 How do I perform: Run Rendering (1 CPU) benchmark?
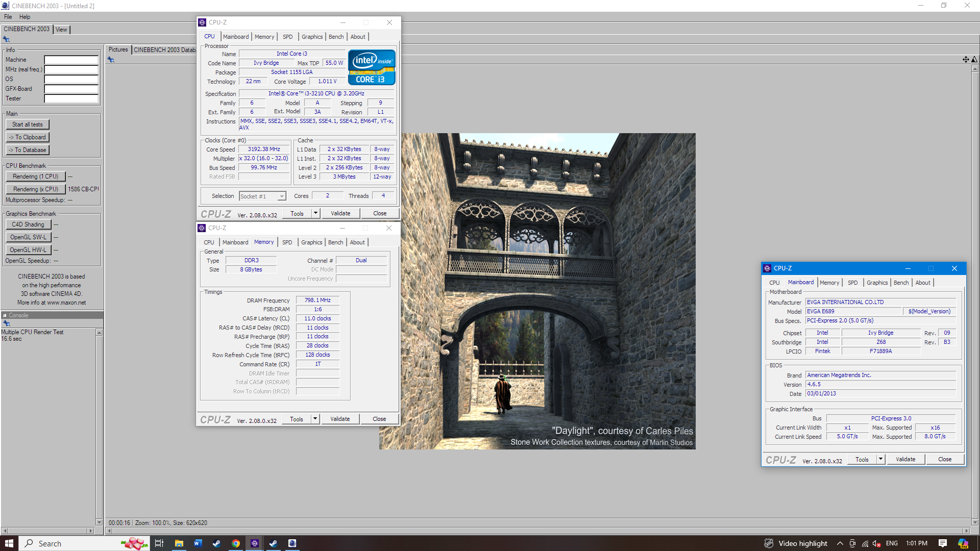pyautogui.click(x=36, y=177)
